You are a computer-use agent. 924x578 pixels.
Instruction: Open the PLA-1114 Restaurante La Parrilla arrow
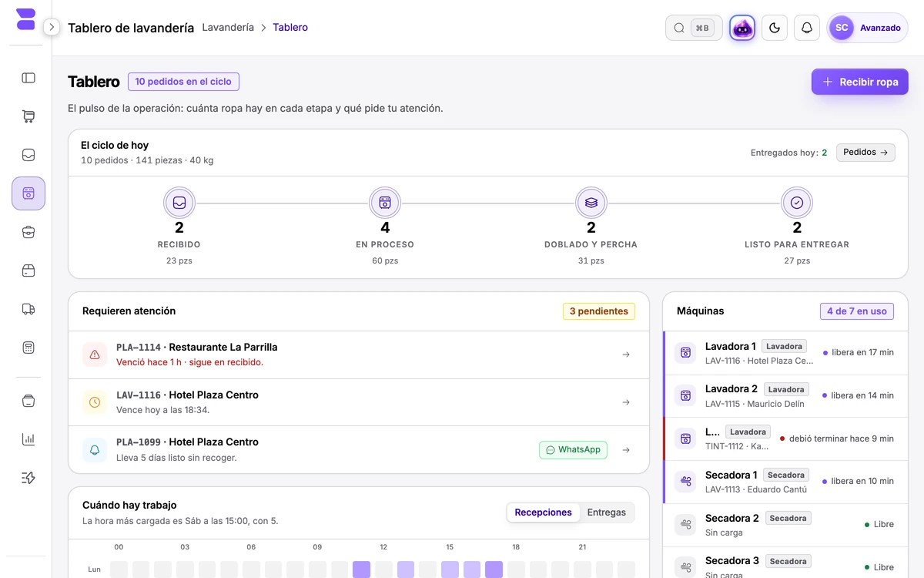(626, 355)
